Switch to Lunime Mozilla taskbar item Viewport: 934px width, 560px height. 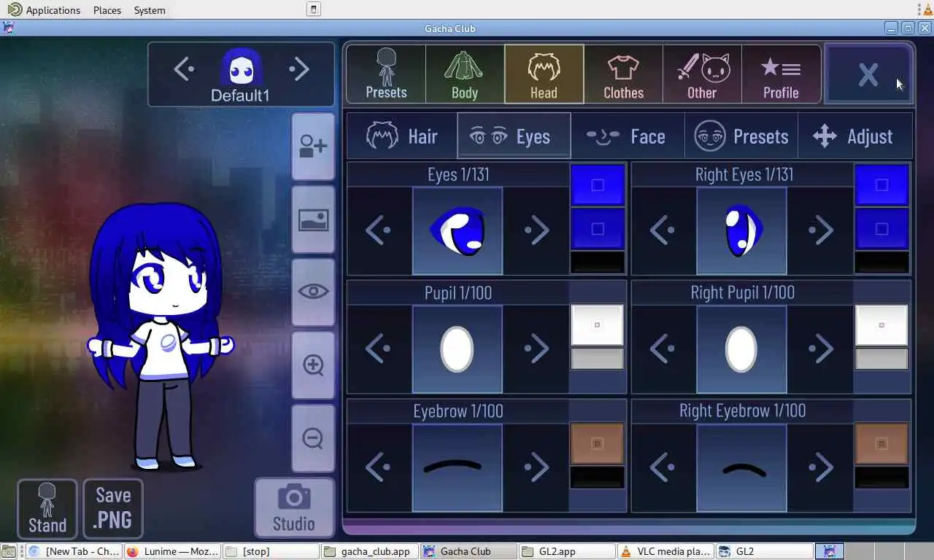pos(172,551)
